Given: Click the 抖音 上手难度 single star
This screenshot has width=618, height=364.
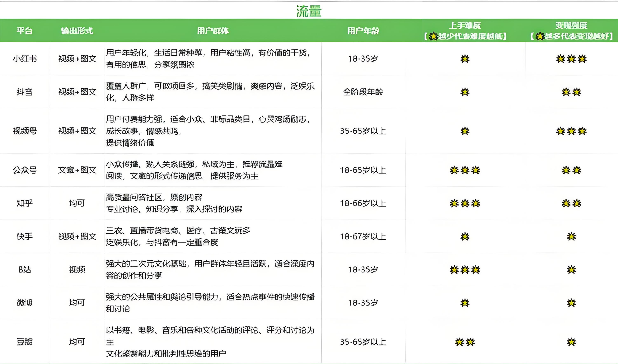Looking at the screenshot, I should coord(465,92).
